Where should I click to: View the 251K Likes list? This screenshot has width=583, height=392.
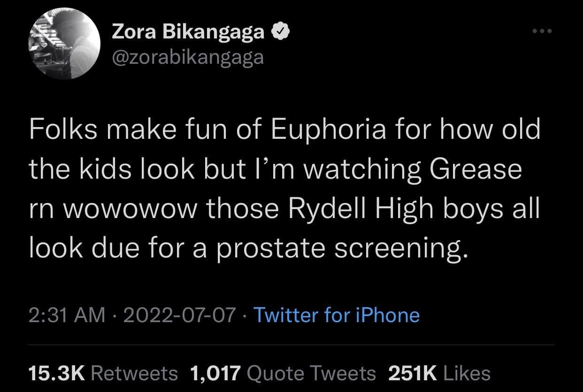pyautogui.click(x=439, y=373)
